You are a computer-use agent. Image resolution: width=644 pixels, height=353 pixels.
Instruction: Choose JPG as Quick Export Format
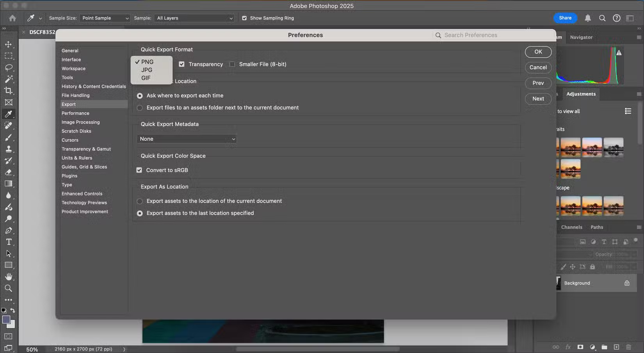click(146, 70)
